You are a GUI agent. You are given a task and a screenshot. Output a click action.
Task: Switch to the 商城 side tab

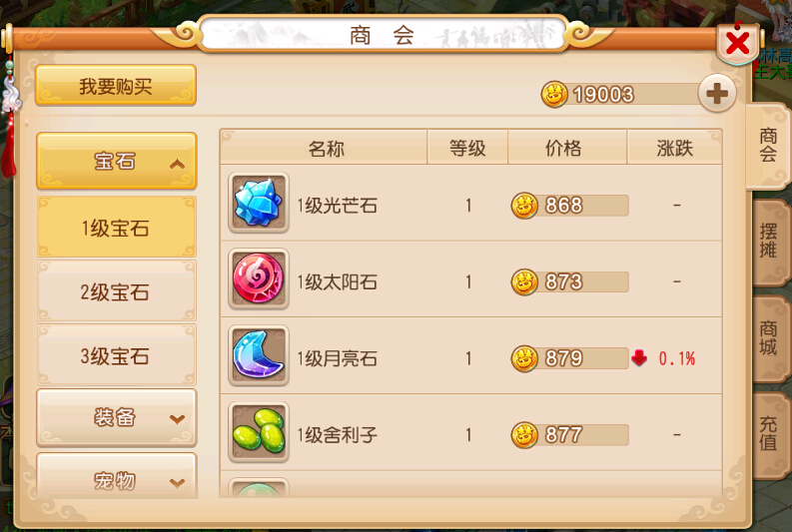click(769, 338)
